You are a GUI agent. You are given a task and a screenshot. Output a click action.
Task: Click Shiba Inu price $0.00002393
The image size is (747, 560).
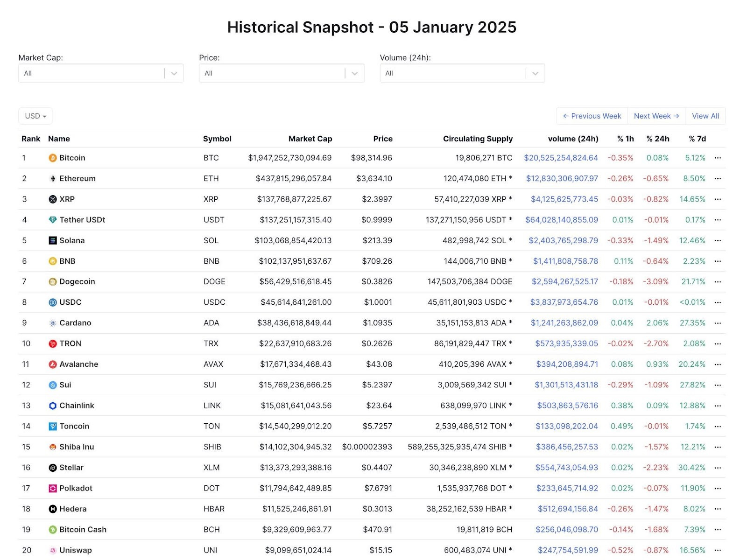point(367,447)
